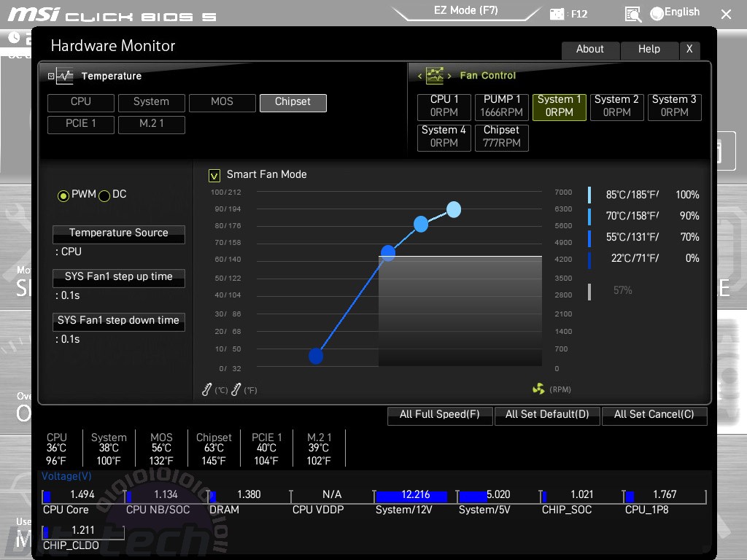
Task: Click the lowest fan curve point
Action: click(316, 356)
